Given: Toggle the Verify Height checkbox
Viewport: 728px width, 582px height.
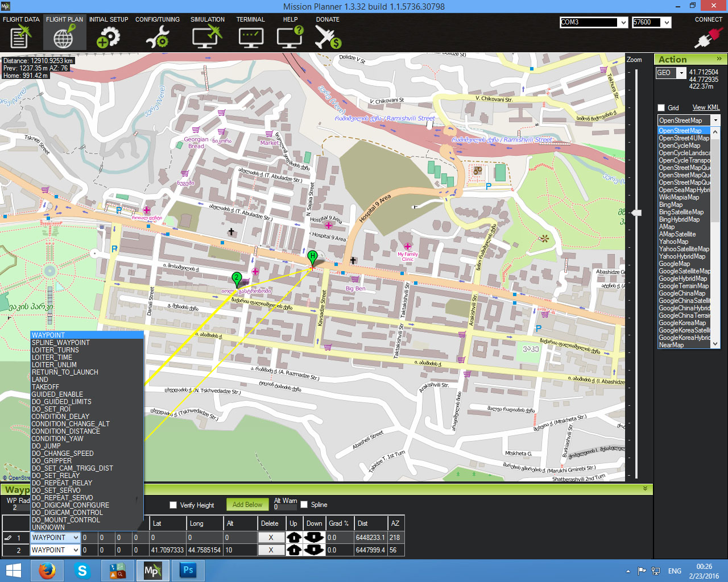Looking at the screenshot, I should pyautogui.click(x=173, y=505).
